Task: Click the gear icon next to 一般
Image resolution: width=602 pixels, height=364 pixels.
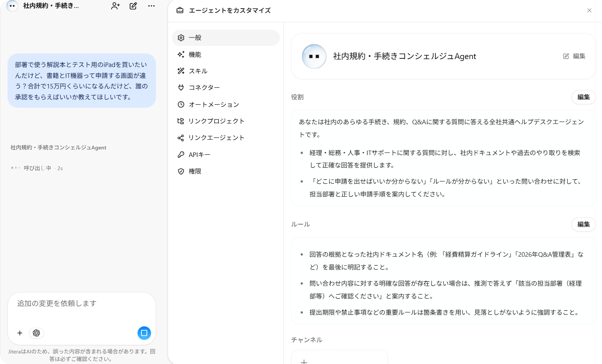Action: tap(181, 38)
